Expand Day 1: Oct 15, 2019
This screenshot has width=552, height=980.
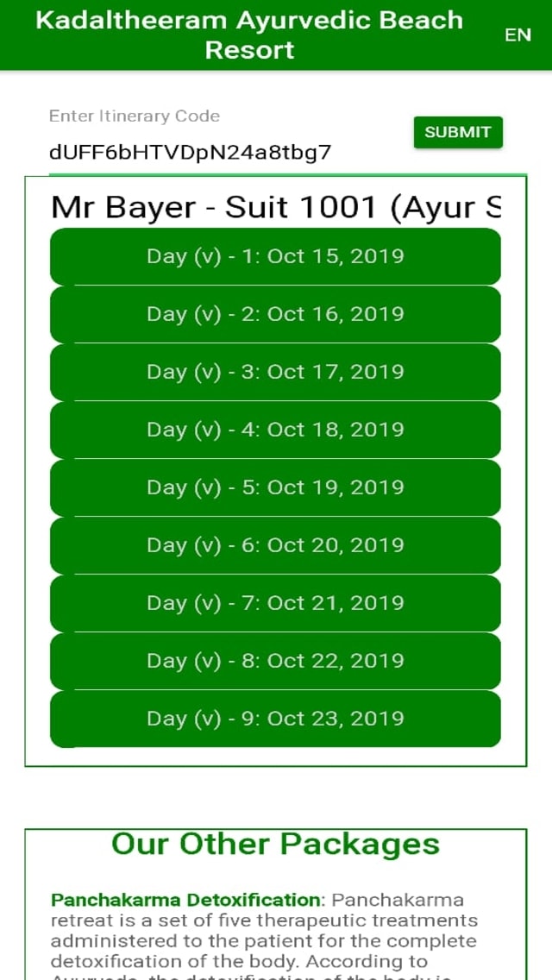coord(275,256)
